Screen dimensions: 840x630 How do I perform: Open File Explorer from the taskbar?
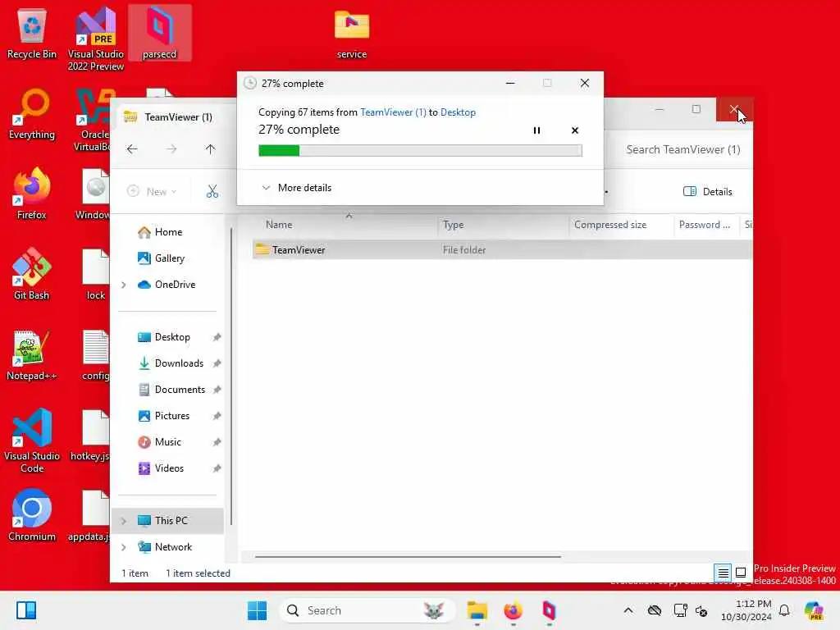point(477,610)
